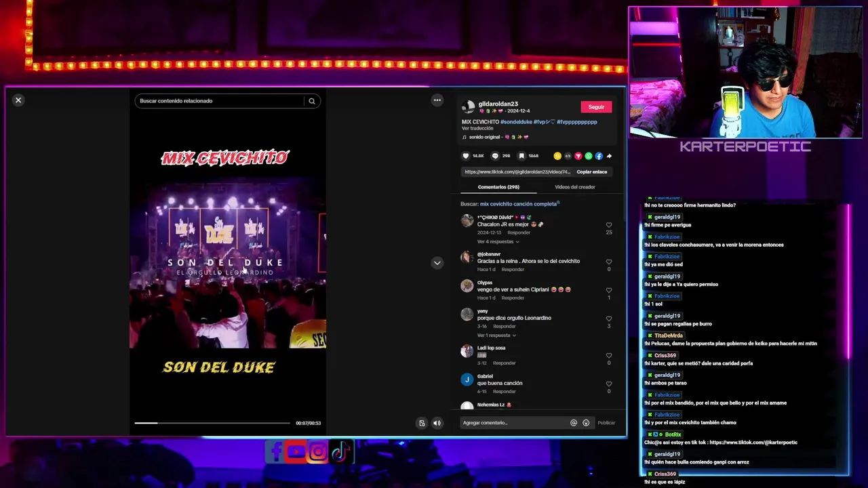Open @jobanavr commenter avatar

coord(467,258)
